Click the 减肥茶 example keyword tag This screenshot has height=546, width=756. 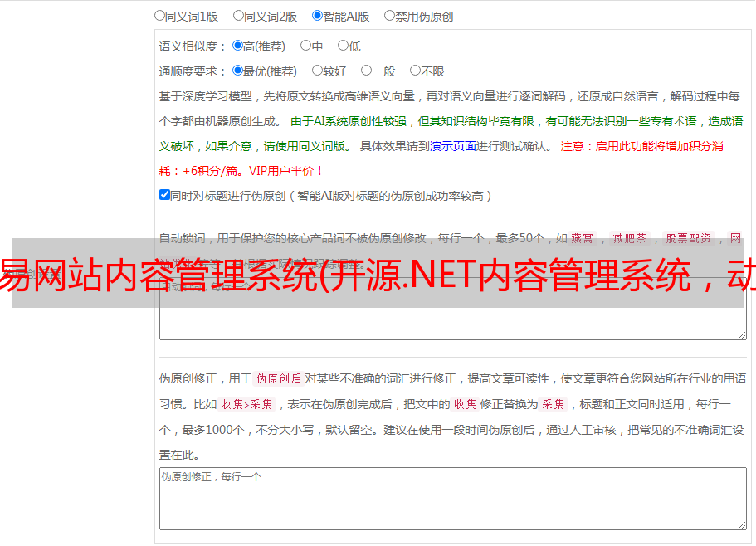coord(629,238)
